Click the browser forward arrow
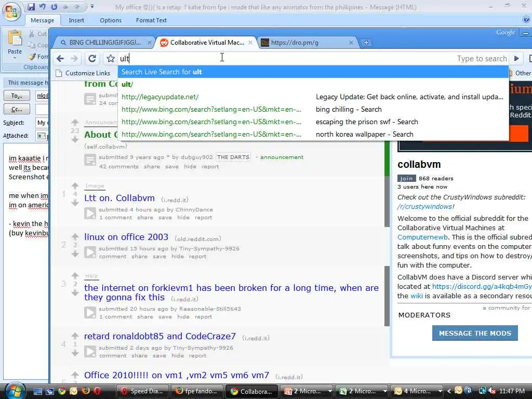Viewport: 532px width, 399px height. click(74, 58)
